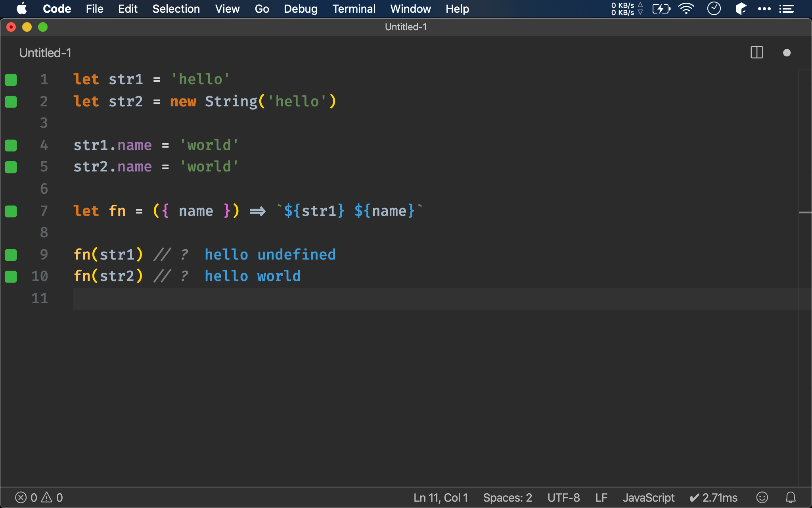This screenshot has width=812, height=508.
Task: Change the 'LF' end of line sequence
Action: point(601,498)
